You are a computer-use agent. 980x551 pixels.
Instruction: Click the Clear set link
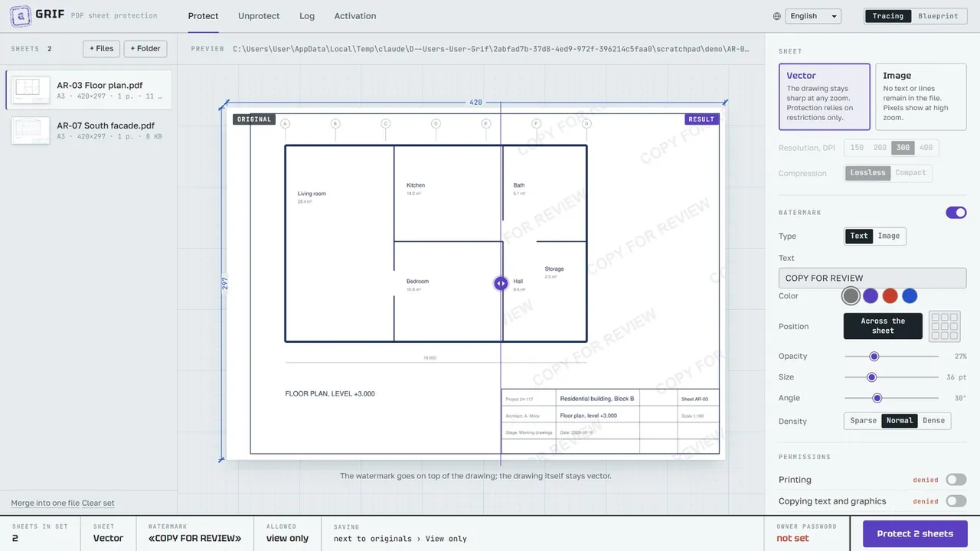(98, 504)
